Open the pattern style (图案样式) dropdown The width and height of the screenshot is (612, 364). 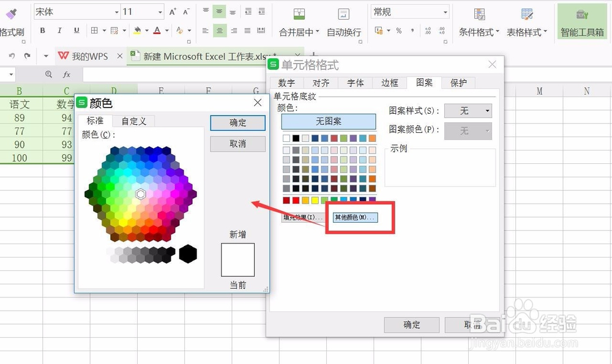click(x=468, y=111)
